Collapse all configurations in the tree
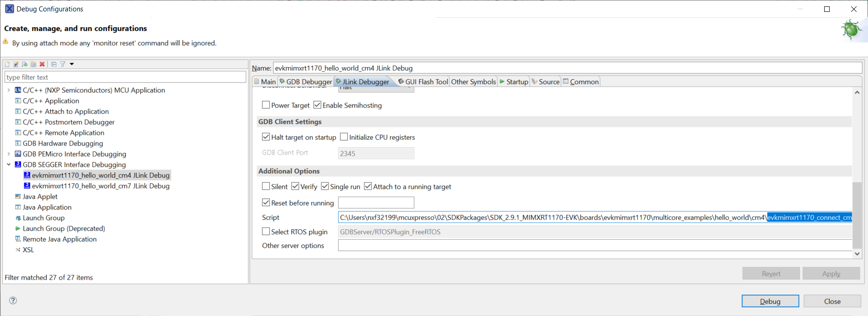868x316 pixels. tap(54, 64)
